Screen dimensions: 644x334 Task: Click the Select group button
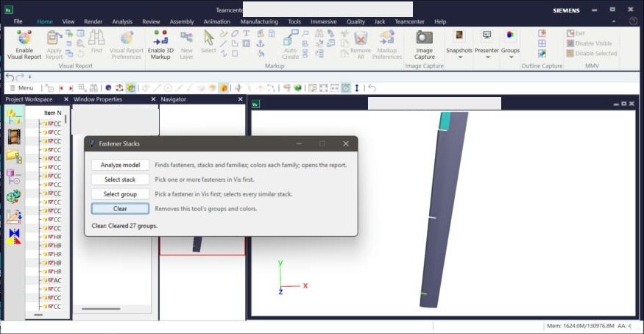pos(121,193)
